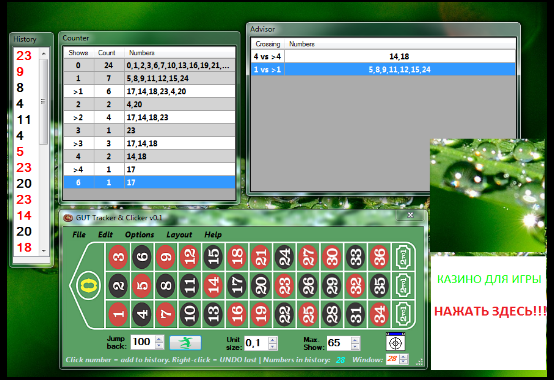Select the highlighted Counter row showing 6
The height and width of the screenshot is (380, 554).
point(149,183)
